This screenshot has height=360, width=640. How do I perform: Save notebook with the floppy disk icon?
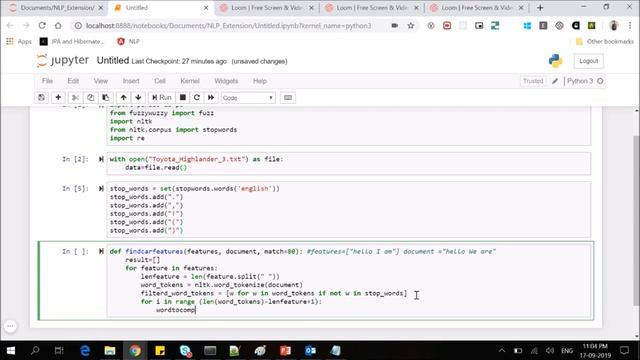(x=41, y=98)
